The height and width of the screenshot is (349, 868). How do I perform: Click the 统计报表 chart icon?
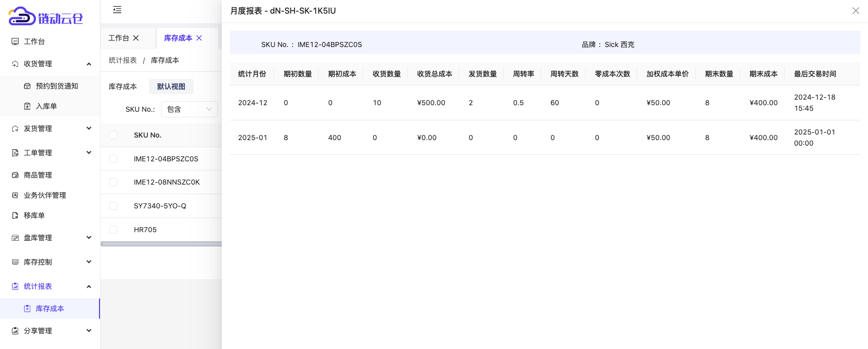15,286
